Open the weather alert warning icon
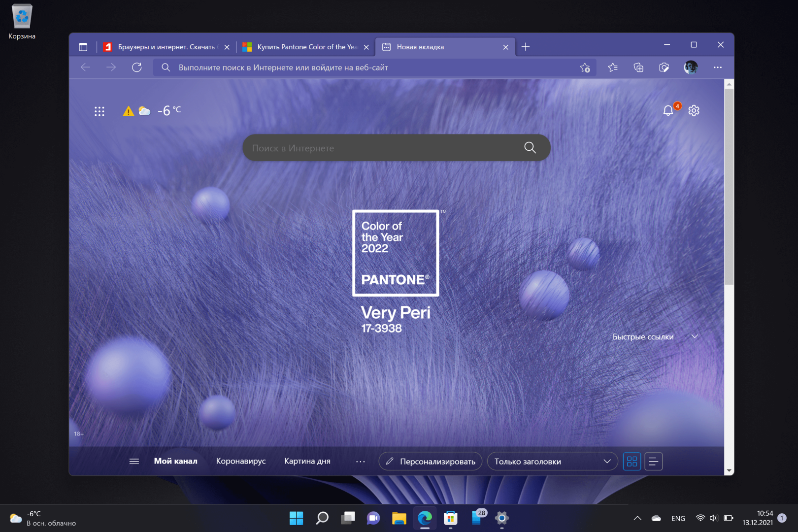The height and width of the screenshot is (532, 798). click(128, 111)
